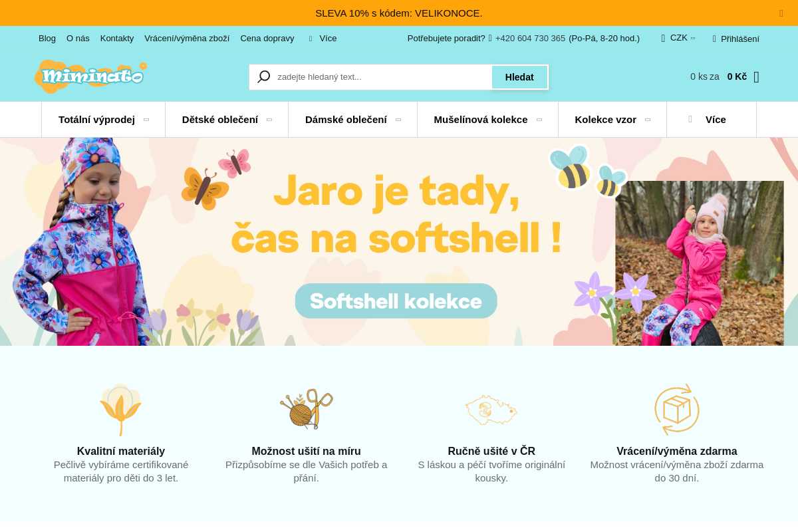798x532 pixels.
Task: Click the girl on swing photo
Action: point(700,263)
